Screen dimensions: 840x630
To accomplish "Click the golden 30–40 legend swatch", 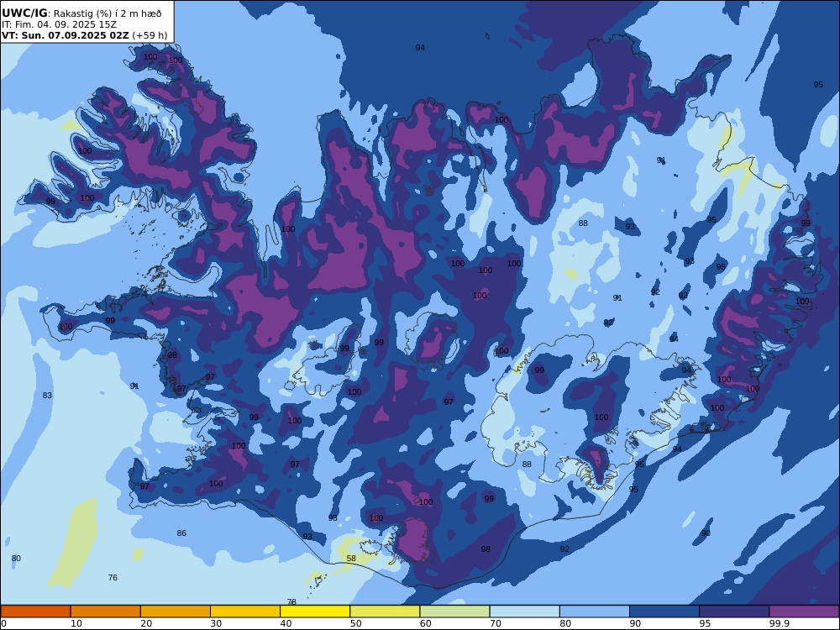I will tap(245, 612).
